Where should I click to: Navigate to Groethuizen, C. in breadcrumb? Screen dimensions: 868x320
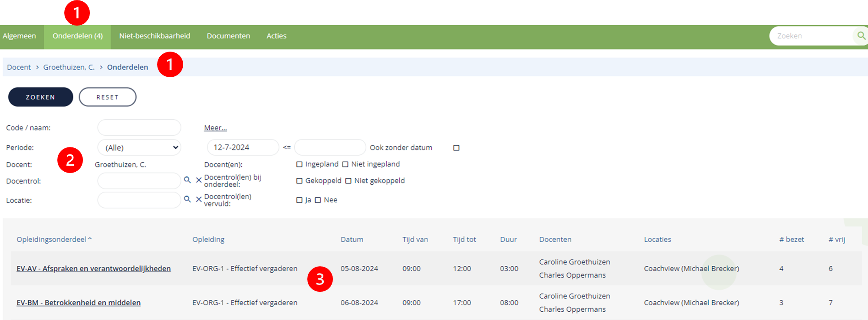tap(69, 67)
